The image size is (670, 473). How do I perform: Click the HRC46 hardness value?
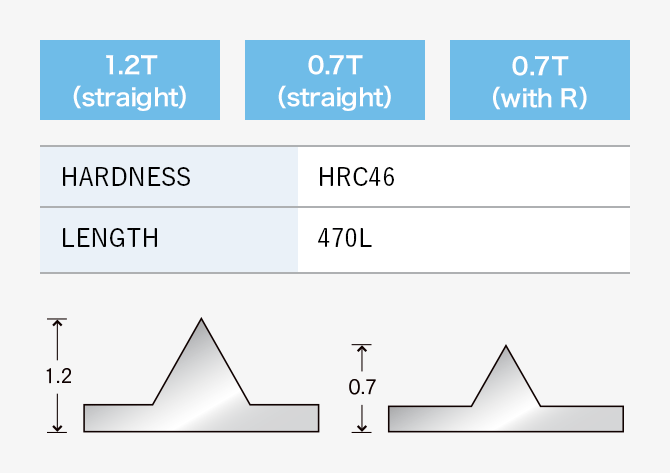[356, 177]
